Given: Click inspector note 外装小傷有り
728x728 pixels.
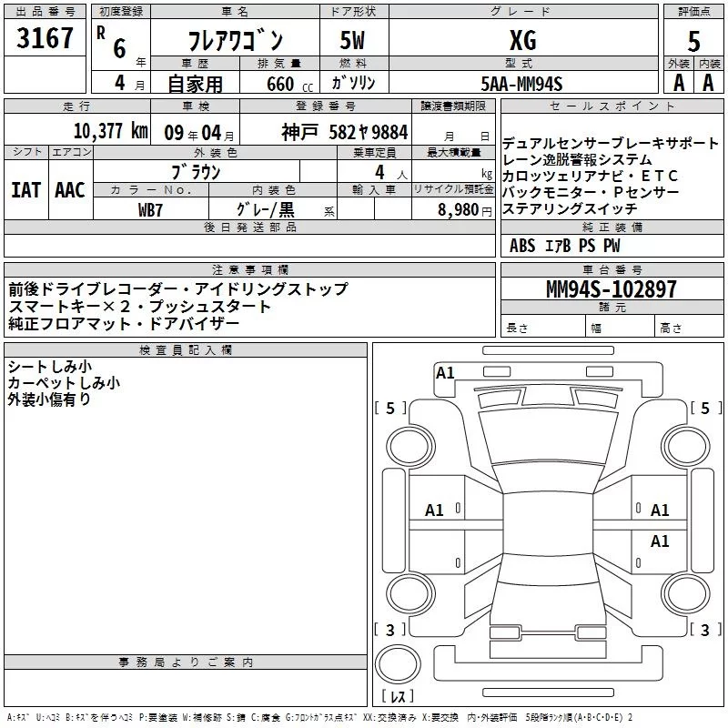Looking at the screenshot, I should point(49,399).
